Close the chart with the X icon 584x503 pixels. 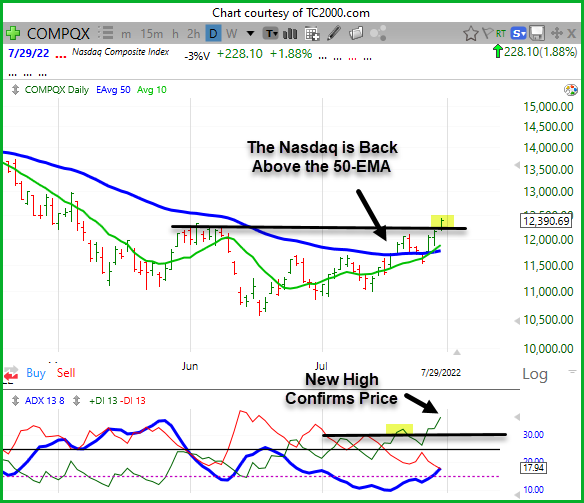[x=571, y=34]
